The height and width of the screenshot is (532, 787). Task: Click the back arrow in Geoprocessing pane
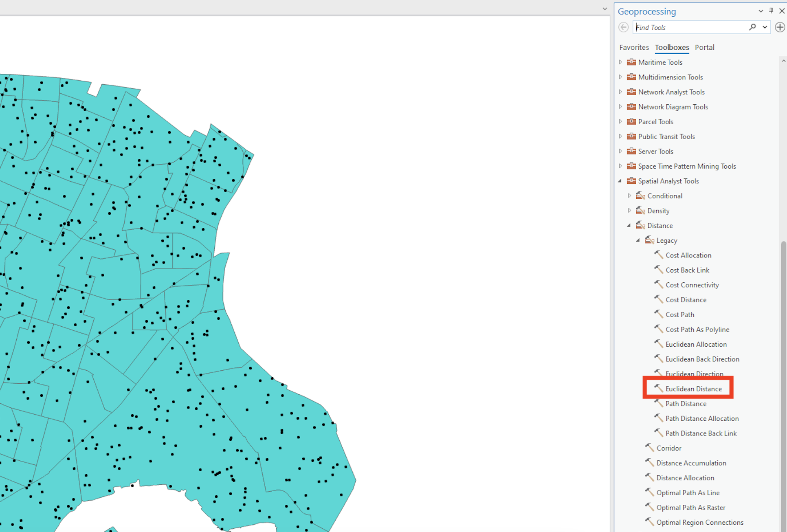point(623,27)
